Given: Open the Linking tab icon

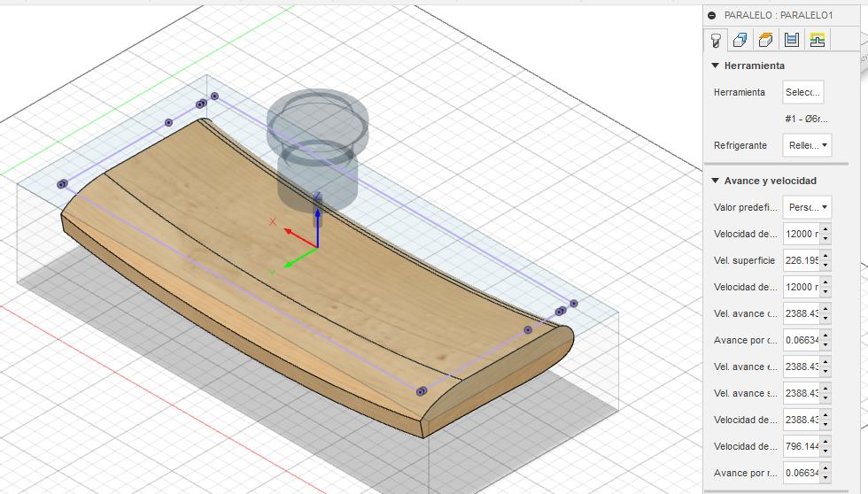Looking at the screenshot, I should [817, 40].
